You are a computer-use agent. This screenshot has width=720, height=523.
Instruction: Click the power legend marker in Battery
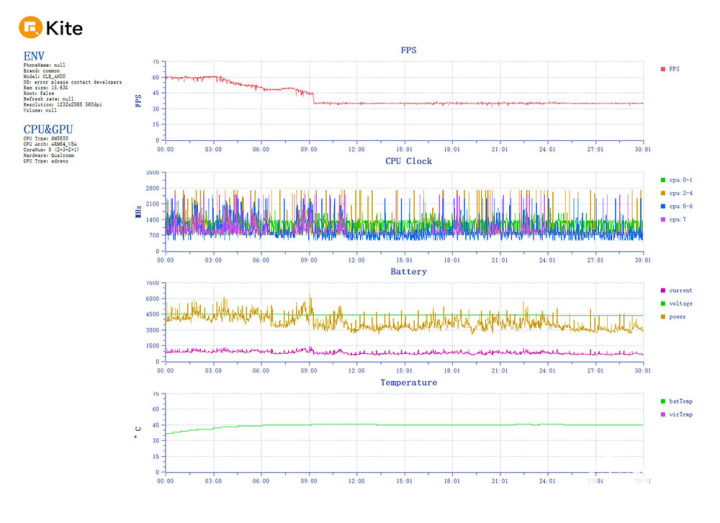(x=662, y=317)
